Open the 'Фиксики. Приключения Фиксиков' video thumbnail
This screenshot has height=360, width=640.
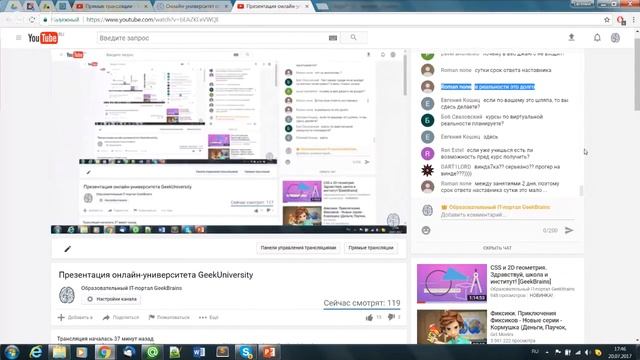coord(452,327)
